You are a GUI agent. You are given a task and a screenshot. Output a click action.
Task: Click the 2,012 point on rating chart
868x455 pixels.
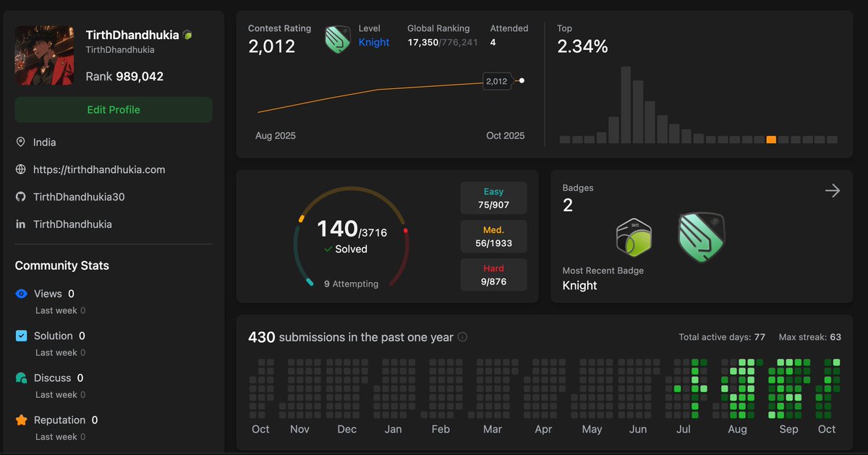pyautogui.click(x=522, y=80)
